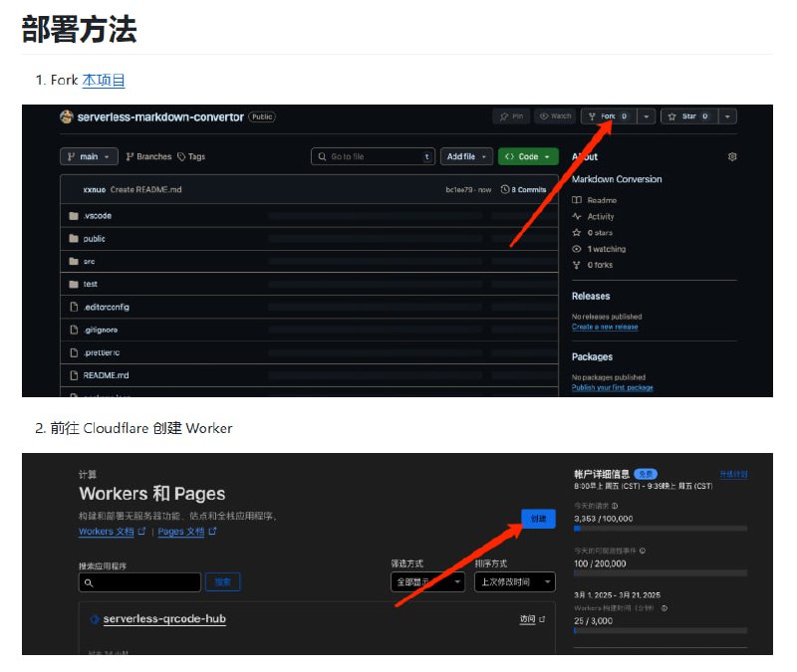Image resolution: width=797 pixels, height=672 pixels.
Task: Open the Tags tab
Action: point(195,156)
